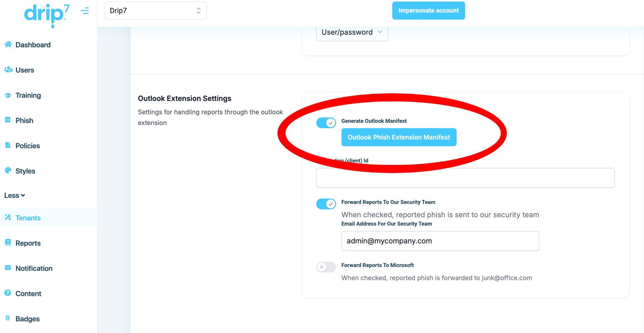The height and width of the screenshot is (333, 644).
Task: Click the Phish sidebar icon
Action: (x=8, y=120)
